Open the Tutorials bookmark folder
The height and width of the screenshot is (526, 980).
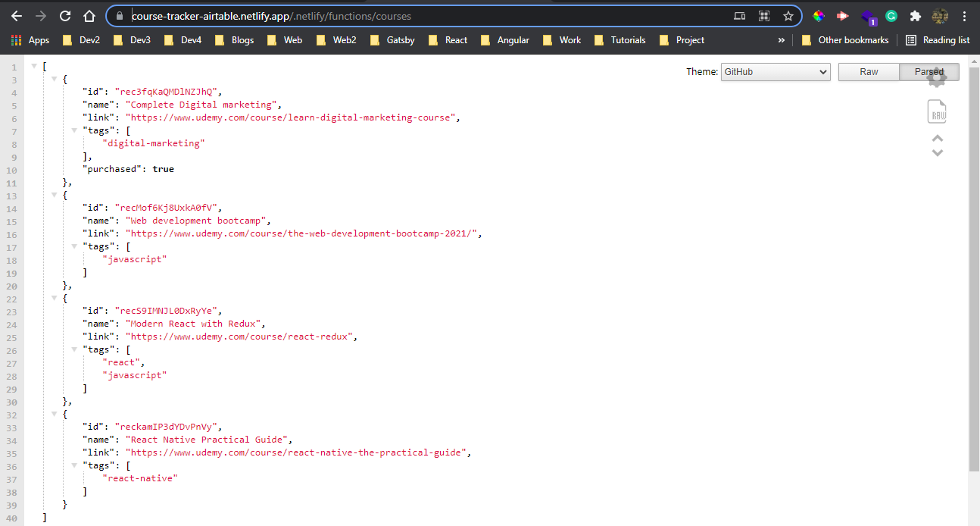coord(620,40)
